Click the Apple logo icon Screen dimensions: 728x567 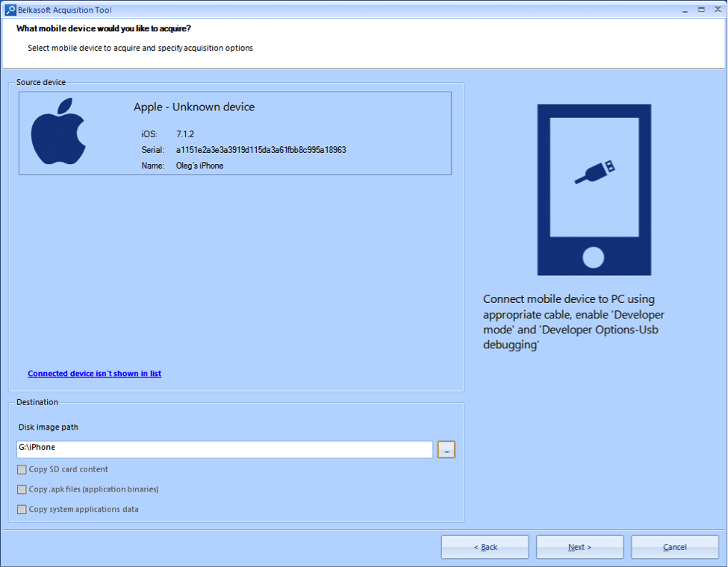point(58,131)
